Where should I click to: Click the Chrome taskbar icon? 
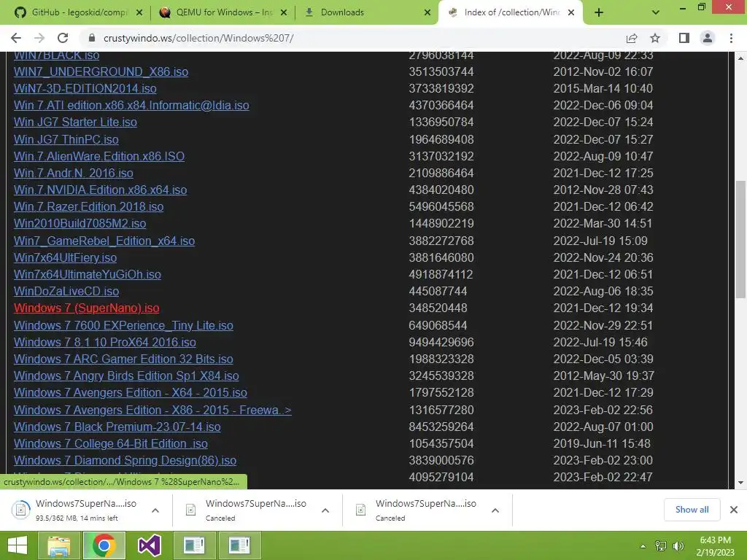click(x=104, y=545)
